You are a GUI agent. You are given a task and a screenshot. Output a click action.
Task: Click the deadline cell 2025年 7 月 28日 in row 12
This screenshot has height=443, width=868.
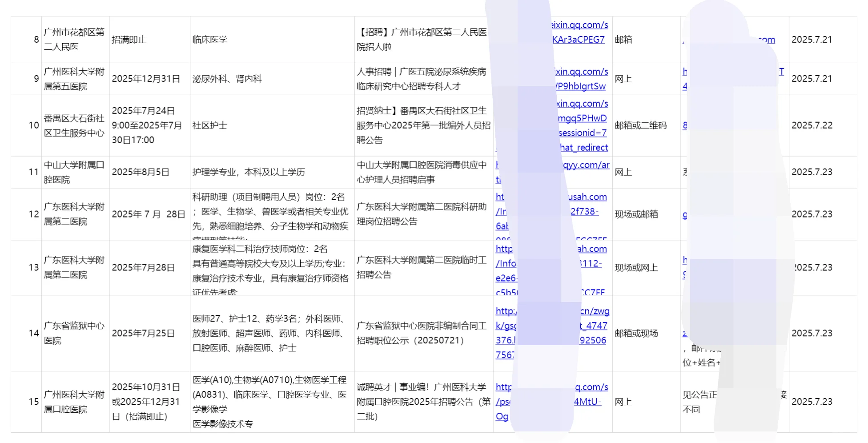pyautogui.click(x=149, y=214)
